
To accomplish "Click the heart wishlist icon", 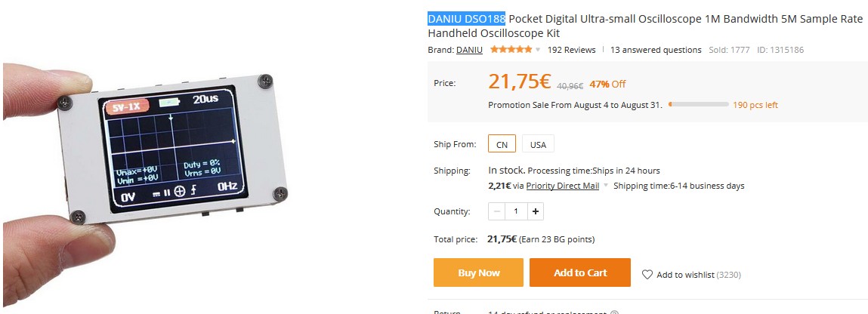I will tap(647, 275).
